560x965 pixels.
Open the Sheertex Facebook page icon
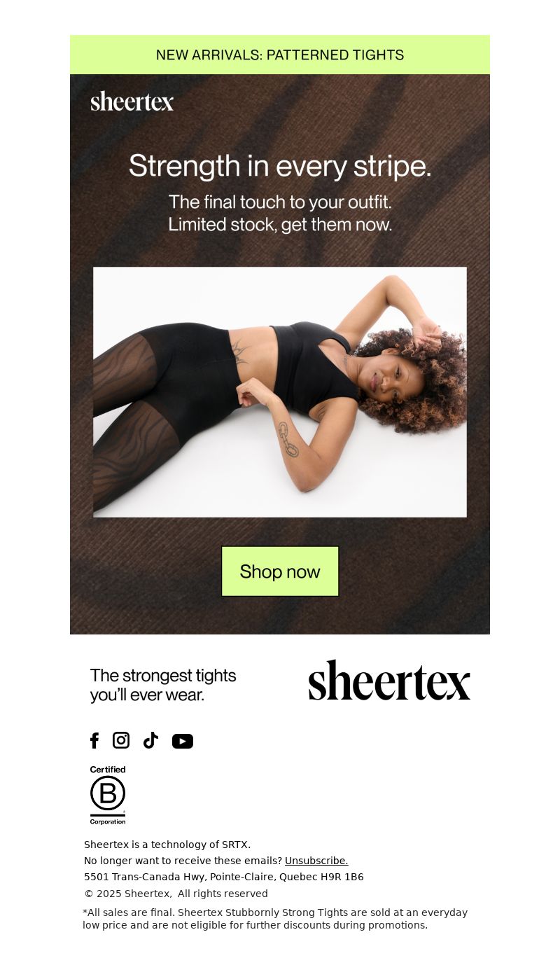click(94, 740)
